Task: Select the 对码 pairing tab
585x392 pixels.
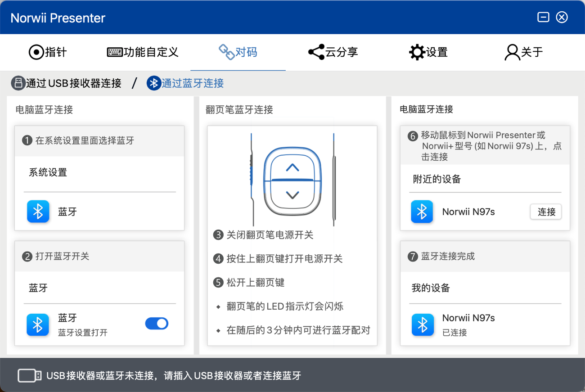Action: click(238, 52)
